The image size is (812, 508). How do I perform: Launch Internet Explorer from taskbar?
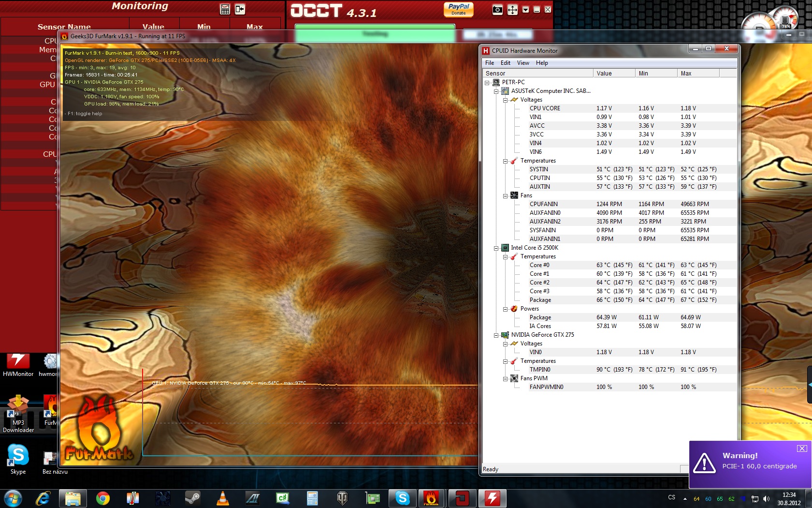pos(43,498)
